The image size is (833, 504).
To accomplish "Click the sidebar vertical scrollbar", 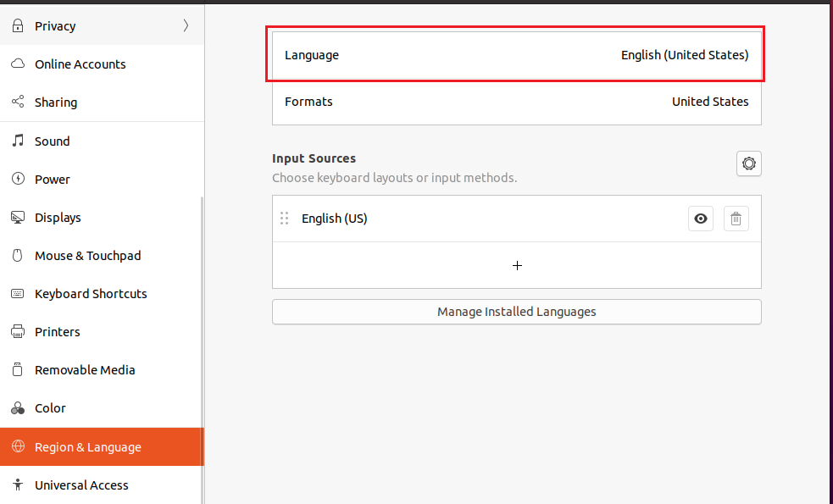I will point(202,339).
